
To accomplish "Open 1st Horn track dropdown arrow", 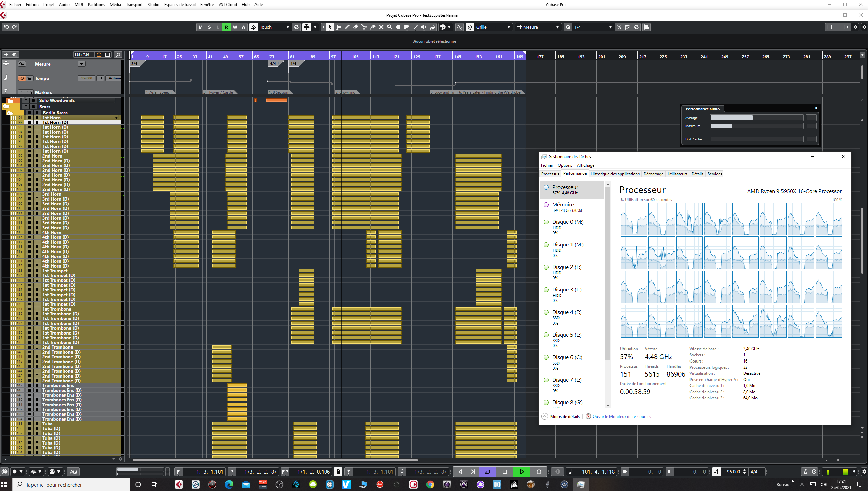I will pos(116,118).
